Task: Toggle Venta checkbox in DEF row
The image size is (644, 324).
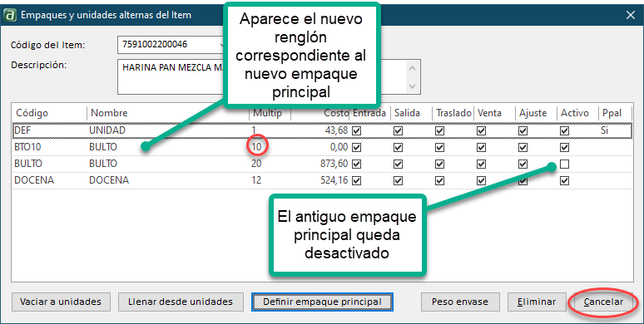Action: [482, 130]
